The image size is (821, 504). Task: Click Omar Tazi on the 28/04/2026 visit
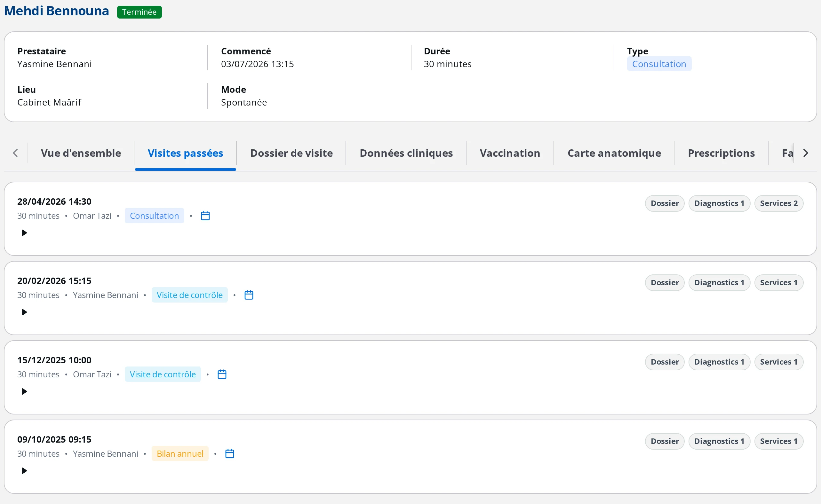click(x=92, y=216)
